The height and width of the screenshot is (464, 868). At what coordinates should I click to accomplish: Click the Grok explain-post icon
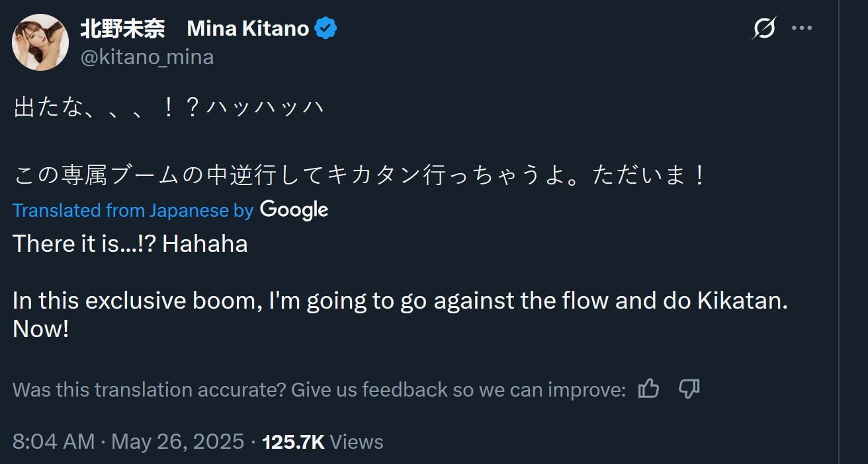[x=764, y=28]
